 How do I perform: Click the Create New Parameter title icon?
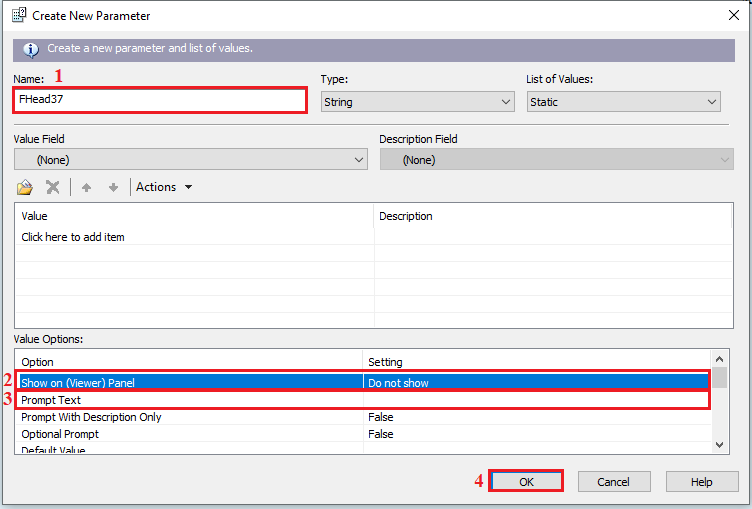(17, 15)
